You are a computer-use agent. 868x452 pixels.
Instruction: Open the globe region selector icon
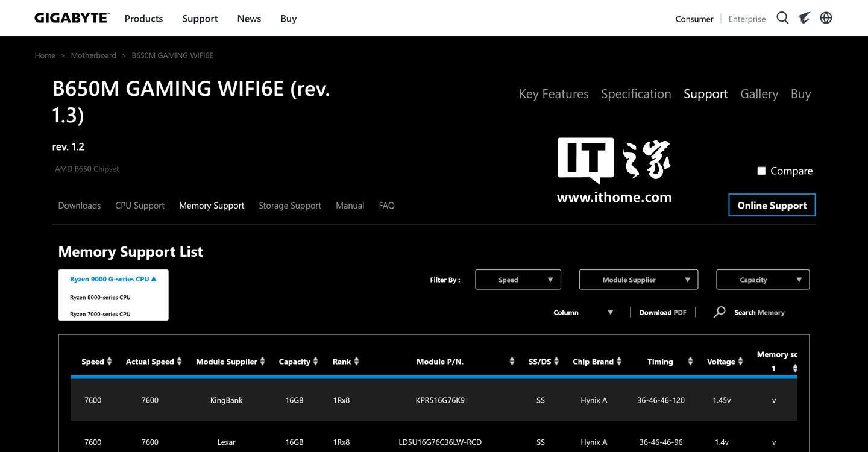(826, 18)
